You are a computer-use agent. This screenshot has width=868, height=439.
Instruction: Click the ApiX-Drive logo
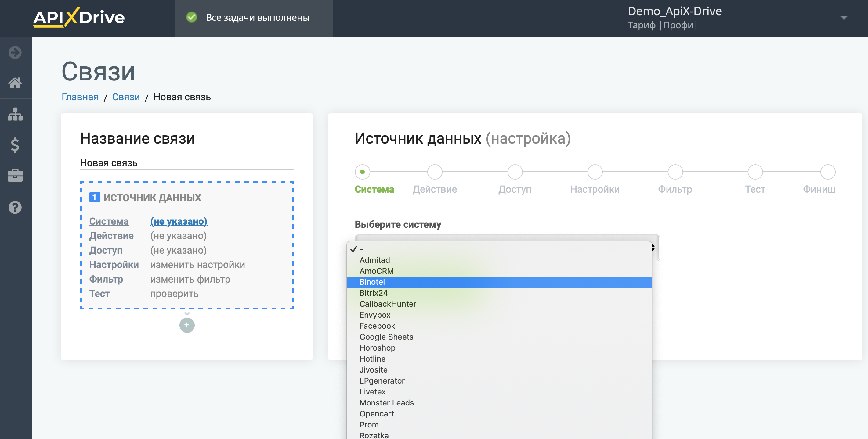(78, 17)
